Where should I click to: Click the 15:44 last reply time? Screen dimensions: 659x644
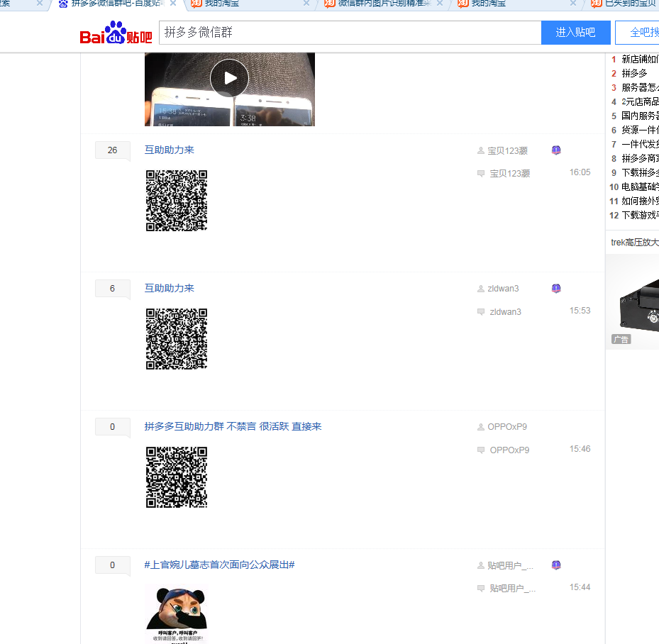tap(580, 587)
